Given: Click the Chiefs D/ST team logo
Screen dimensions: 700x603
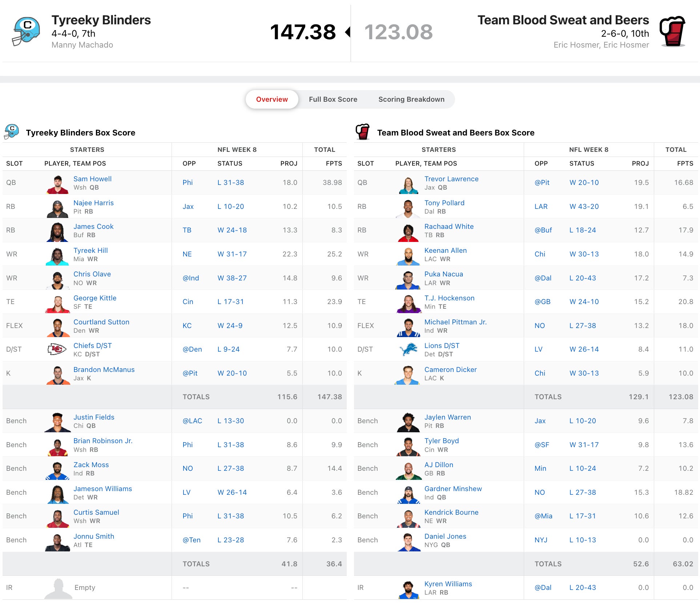Looking at the screenshot, I should [57, 349].
